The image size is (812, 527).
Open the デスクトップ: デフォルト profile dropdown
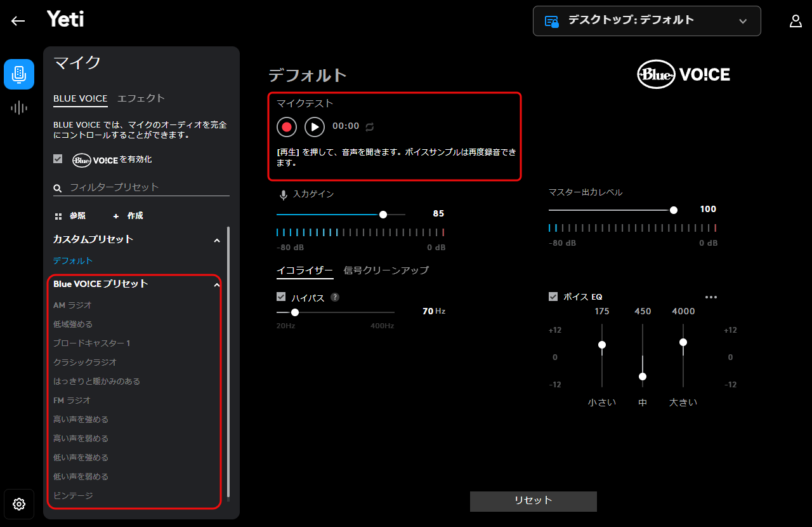coord(646,21)
